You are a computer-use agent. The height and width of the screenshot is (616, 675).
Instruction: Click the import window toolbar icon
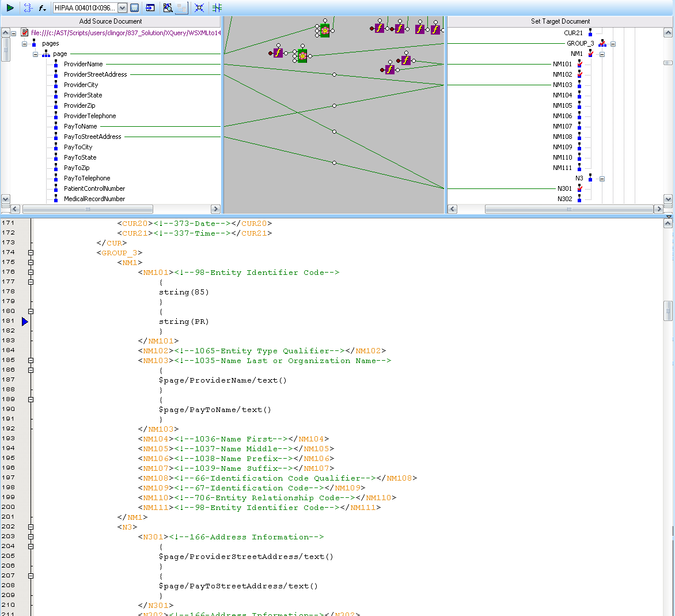click(150, 7)
